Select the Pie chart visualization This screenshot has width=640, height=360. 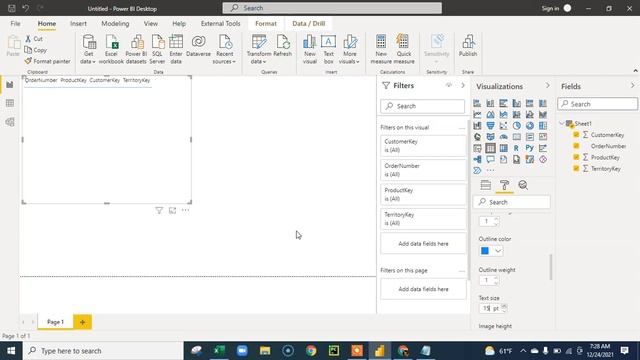pos(517,126)
